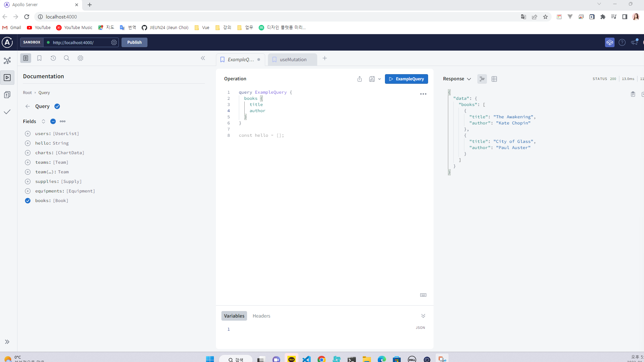
Task: Switch response view to table layout
Action: click(x=494, y=79)
